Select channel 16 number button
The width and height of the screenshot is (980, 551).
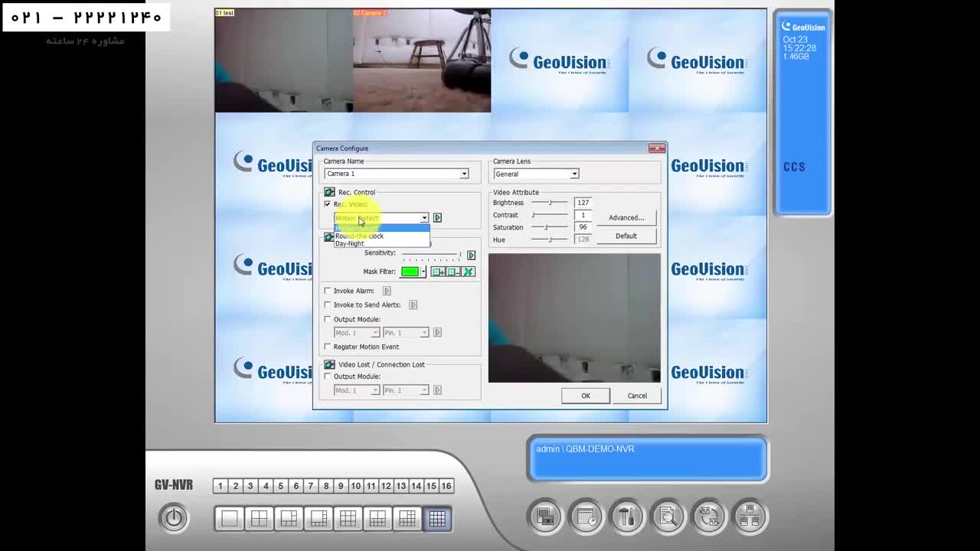click(x=446, y=486)
